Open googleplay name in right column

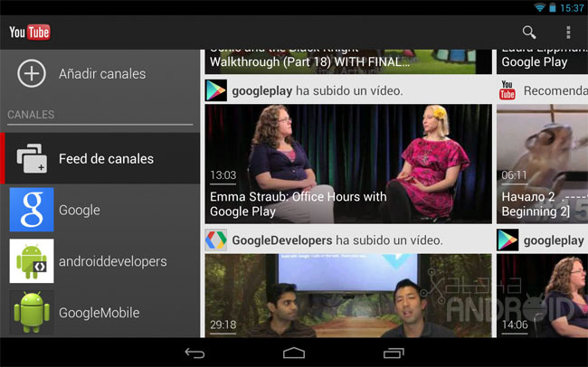pos(554,240)
